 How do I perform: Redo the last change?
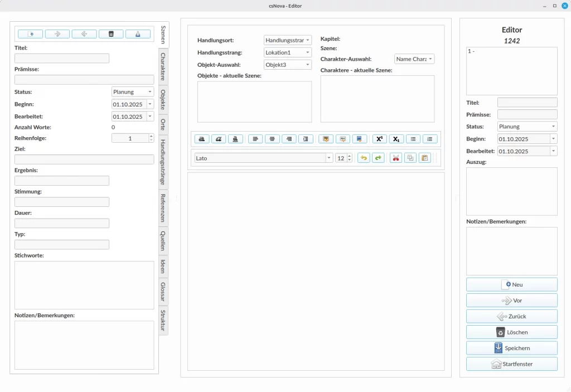coord(378,158)
